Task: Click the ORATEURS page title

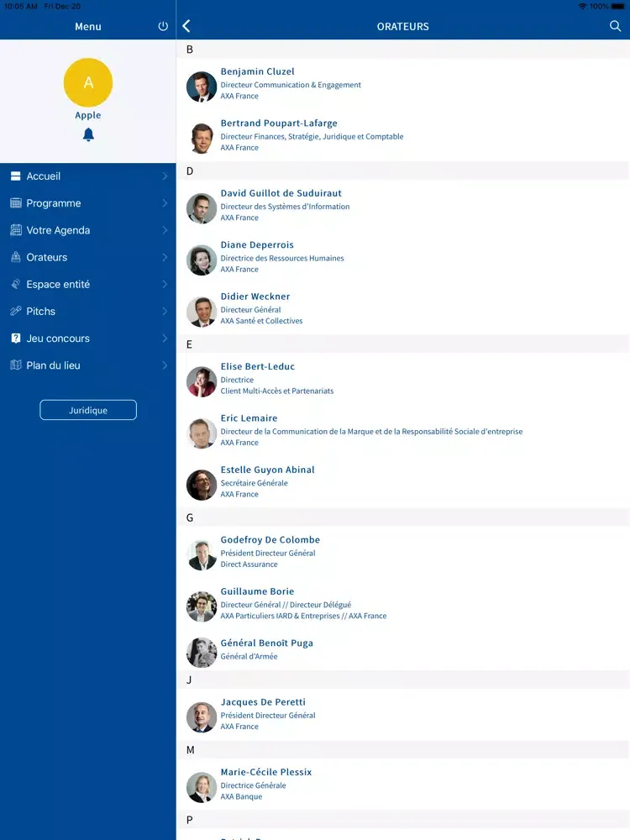Action: [403, 26]
